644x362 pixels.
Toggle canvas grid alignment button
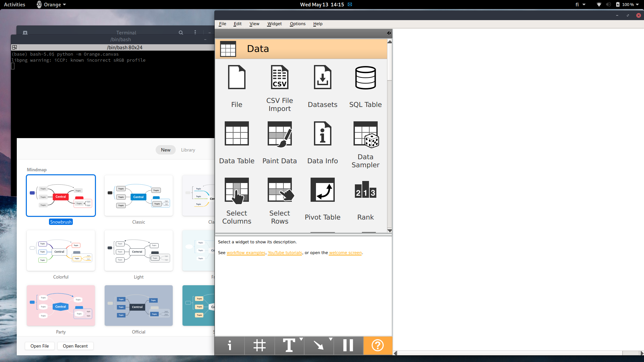[259, 345]
